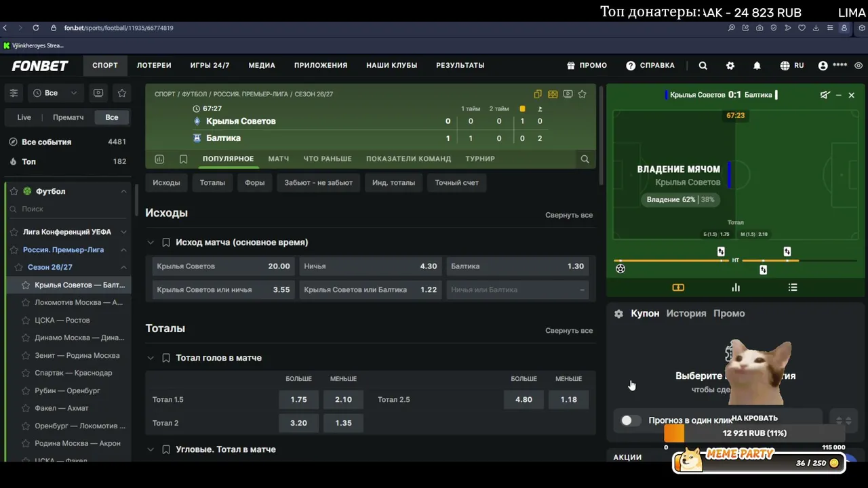Open the Все time filter dropdown
This screenshot has height=488, width=868.
pyautogui.click(x=55, y=93)
